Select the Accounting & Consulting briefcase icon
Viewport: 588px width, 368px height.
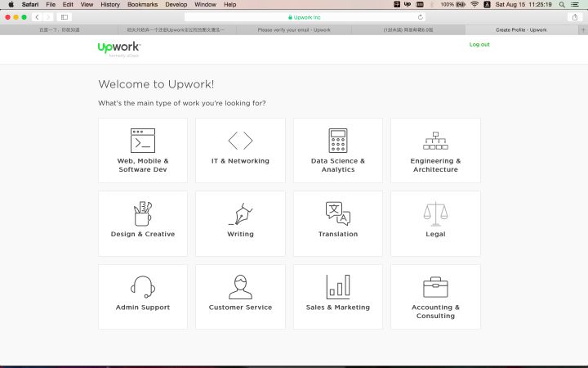point(435,287)
